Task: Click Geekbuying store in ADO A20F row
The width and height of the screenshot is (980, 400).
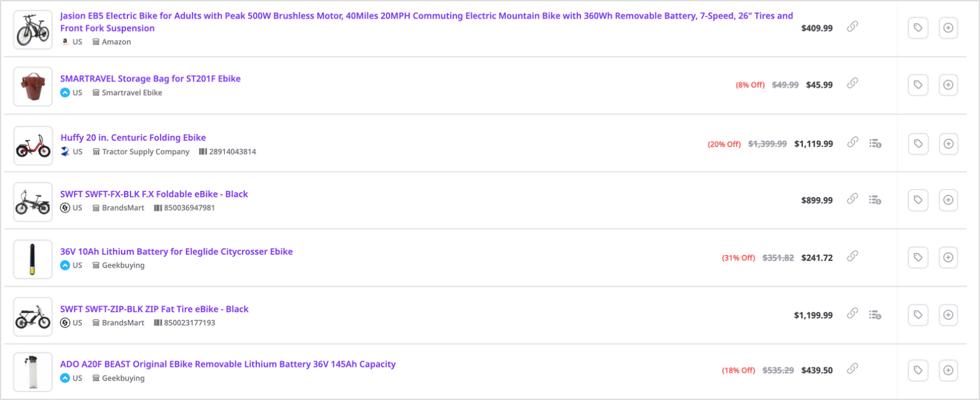Action: 123,378
